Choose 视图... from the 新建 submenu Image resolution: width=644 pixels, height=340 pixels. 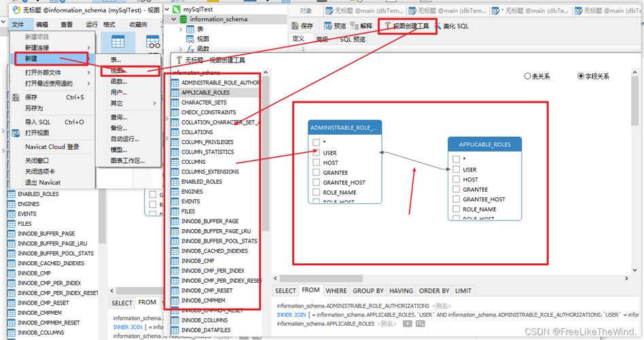point(118,70)
